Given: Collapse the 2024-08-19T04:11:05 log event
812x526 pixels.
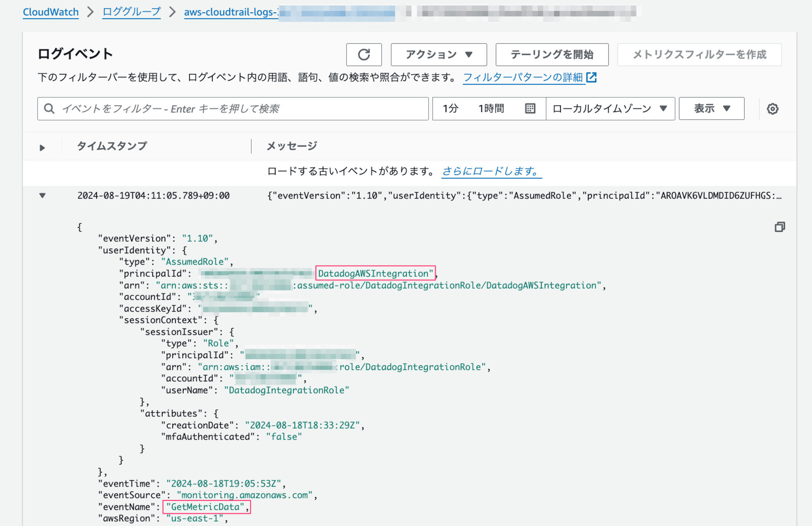Looking at the screenshot, I should click(42, 195).
